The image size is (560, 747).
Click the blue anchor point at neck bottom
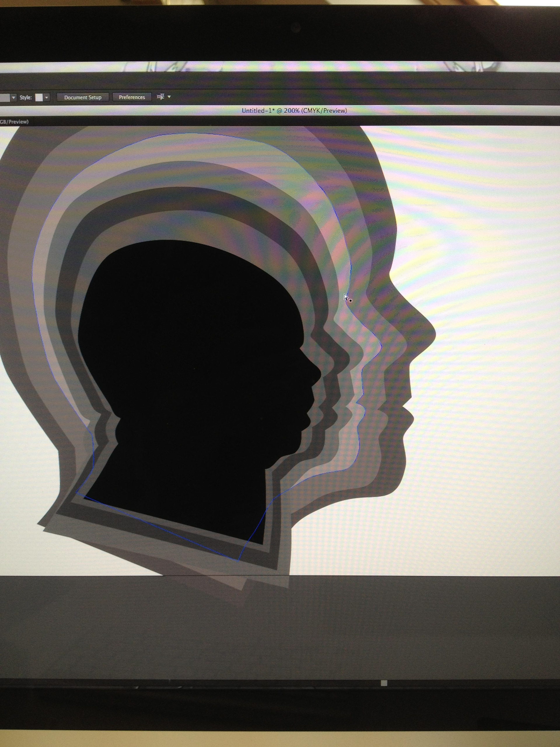239,560
